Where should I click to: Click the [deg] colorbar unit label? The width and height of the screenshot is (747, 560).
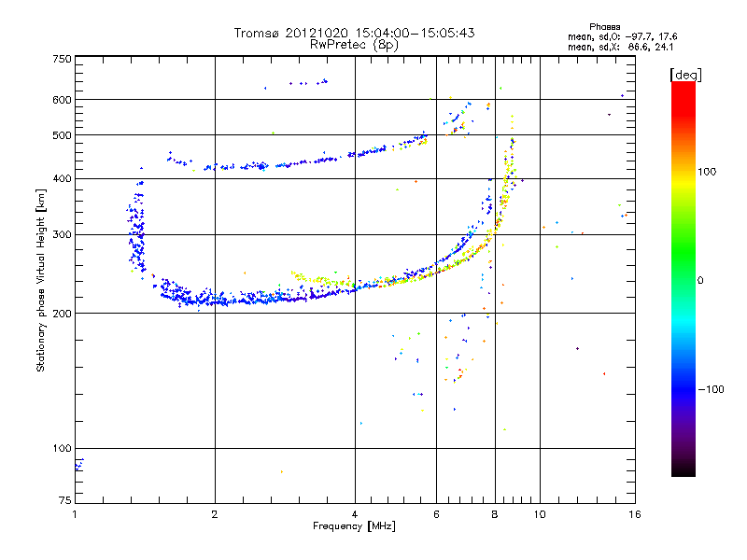(x=685, y=75)
